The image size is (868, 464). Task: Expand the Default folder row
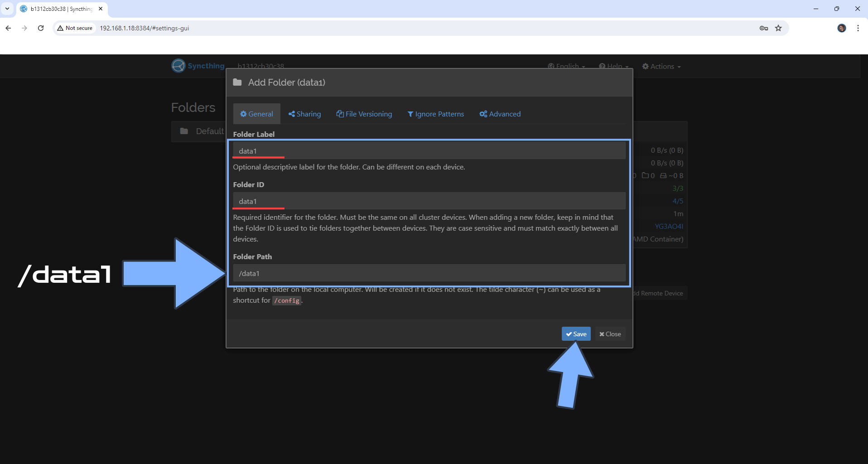[x=198, y=131]
